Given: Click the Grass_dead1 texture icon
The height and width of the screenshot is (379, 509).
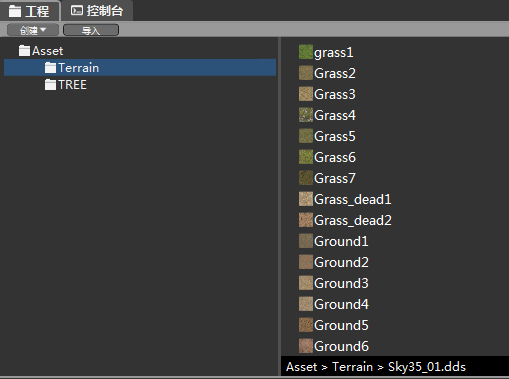Looking at the screenshot, I should click(x=306, y=199).
